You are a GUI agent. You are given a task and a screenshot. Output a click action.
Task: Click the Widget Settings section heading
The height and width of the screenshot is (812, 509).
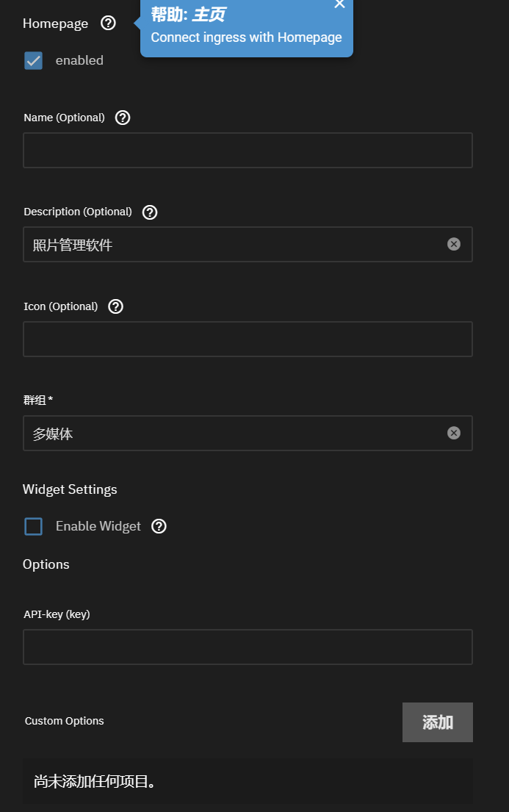[x=70, y=489]
